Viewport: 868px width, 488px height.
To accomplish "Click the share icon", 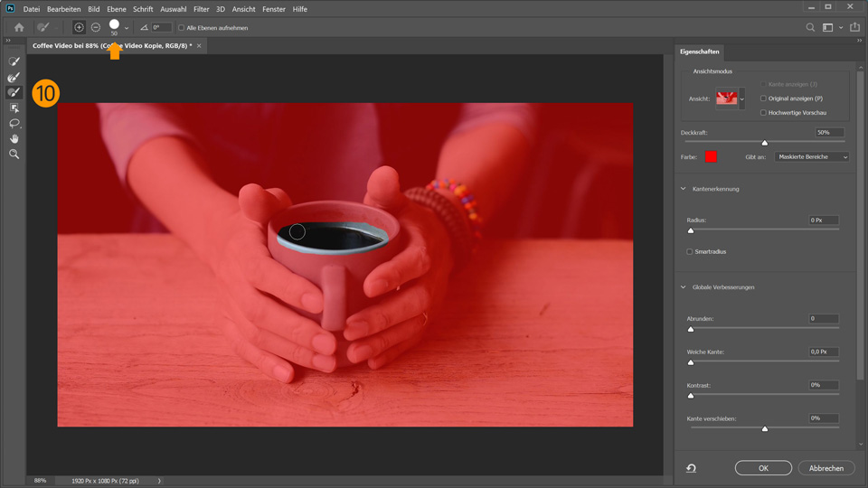I will [855, 27].
